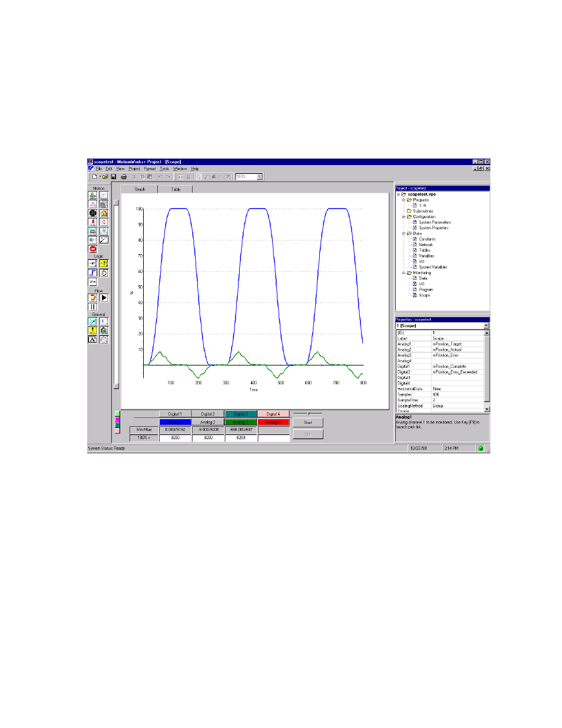Select the globe icon in Motion palette
The height and width of the screenshot is (728, 562).
92,213
